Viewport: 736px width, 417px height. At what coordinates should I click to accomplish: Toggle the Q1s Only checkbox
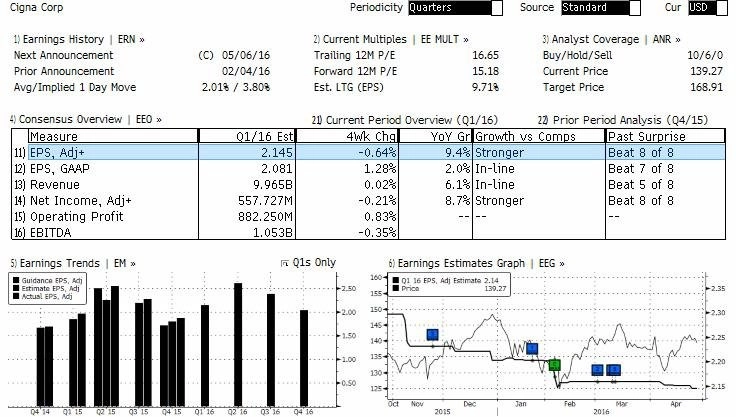click(x=284, y=263)
